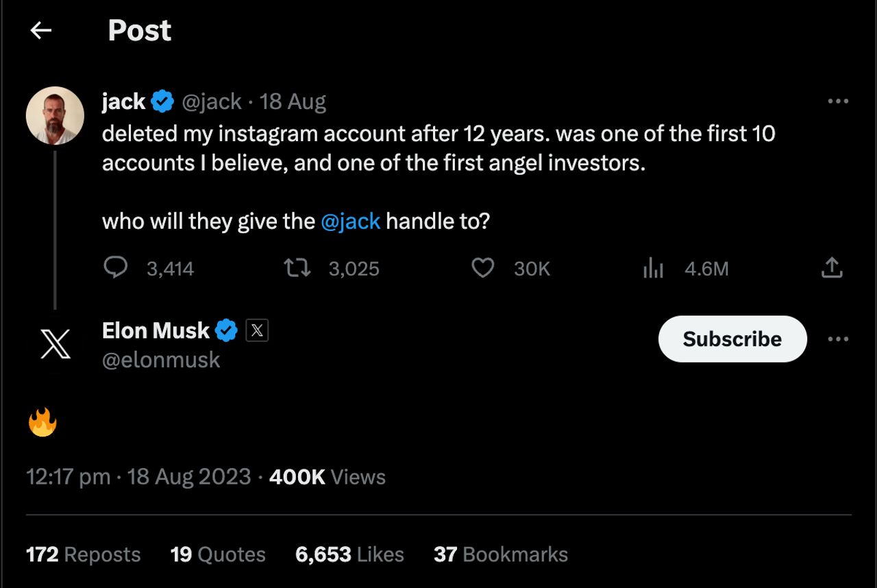Open the @jack mention link in the post

point(350,221)
